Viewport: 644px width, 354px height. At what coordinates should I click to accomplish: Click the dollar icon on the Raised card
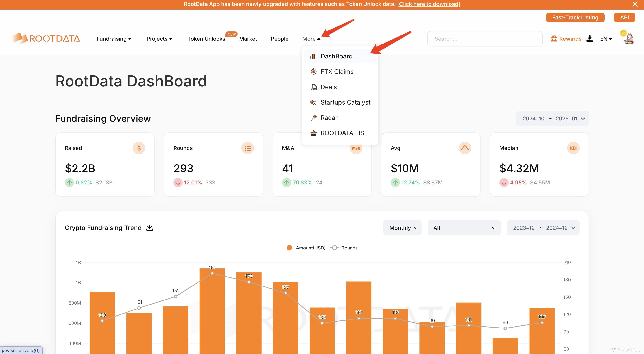(x=139, y=148)
